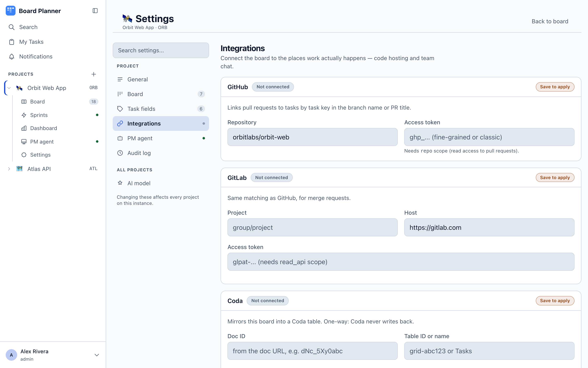The image size is (588, 368).
Task: Click the Audit log clock icon
Action: [x=120, y=153]
